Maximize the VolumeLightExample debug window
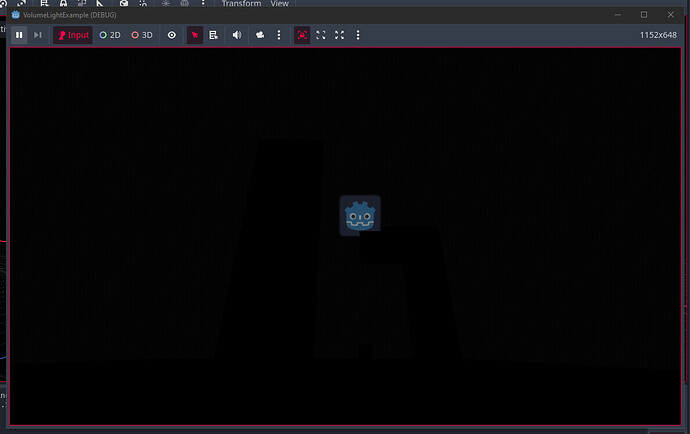 click(x=644, y=15)
